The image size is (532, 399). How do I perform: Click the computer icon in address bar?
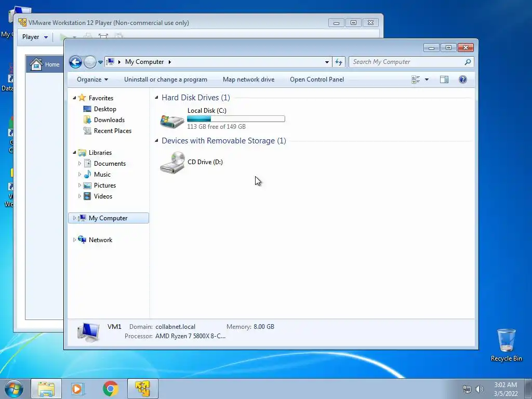[110, 62]
